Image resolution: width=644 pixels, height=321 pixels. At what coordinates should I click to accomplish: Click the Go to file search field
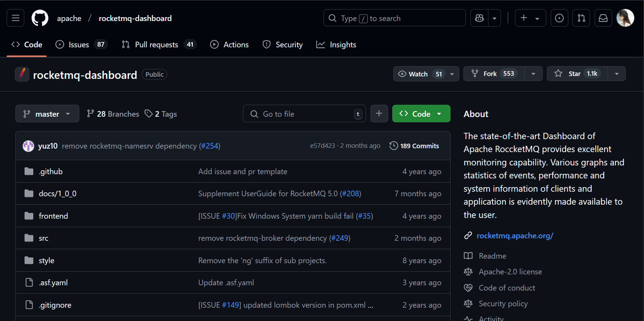coord(304,114)
